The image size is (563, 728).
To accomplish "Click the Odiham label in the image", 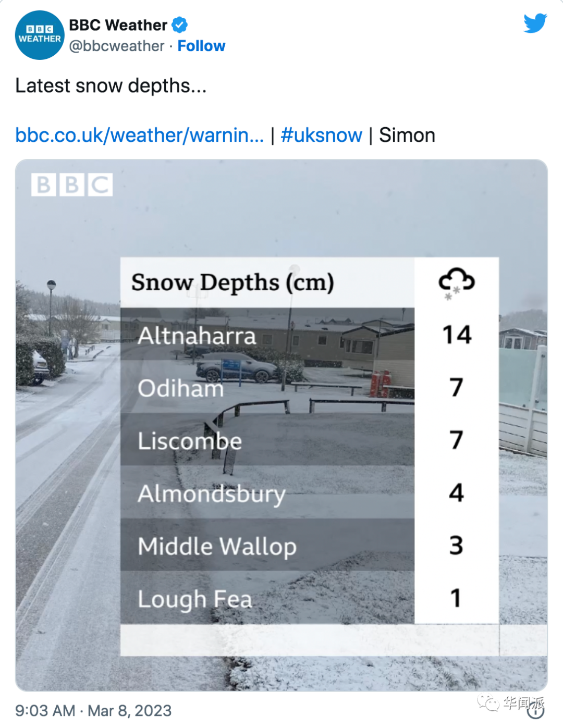I will tap(180, 388).
